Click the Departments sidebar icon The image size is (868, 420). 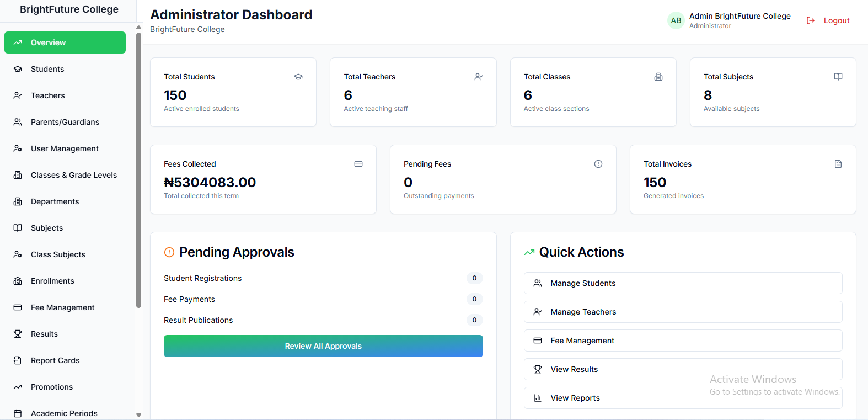pyautogui.click(x=18, y=201)
